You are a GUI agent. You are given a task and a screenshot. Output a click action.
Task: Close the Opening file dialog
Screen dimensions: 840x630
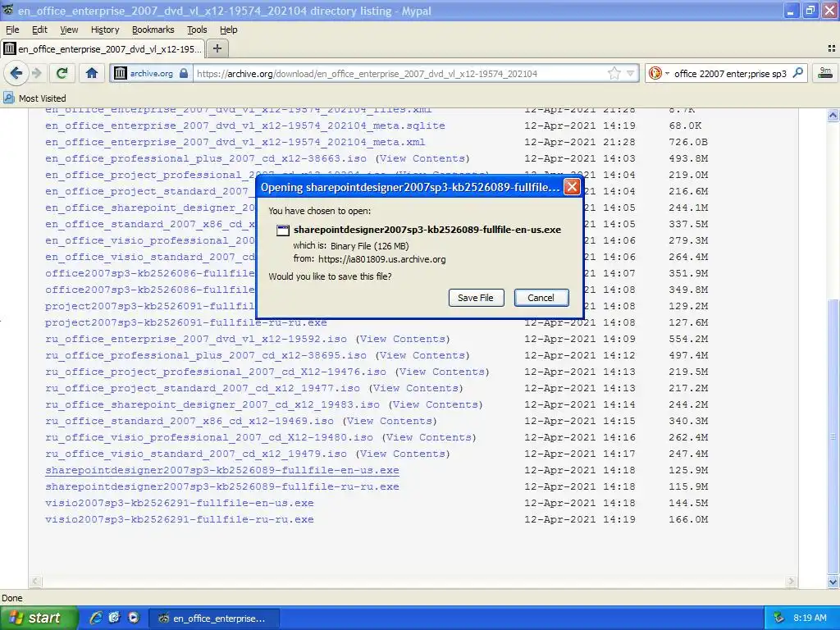click(572, 187)
